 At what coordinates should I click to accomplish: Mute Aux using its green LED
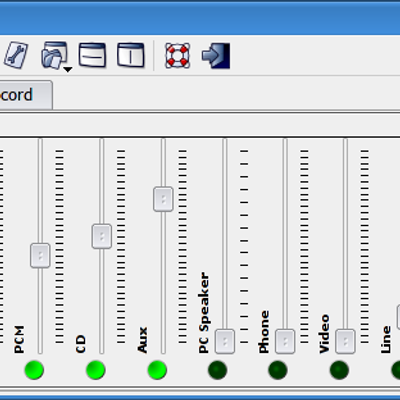tap(157, 370)
